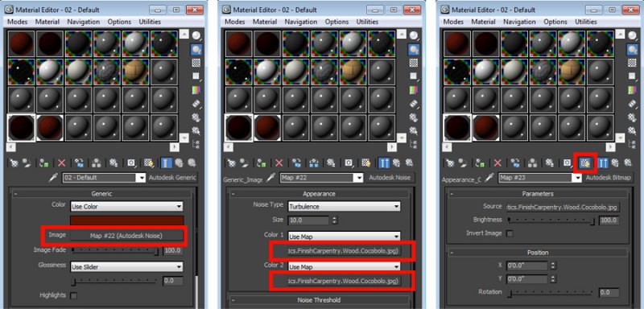Click the Size spinner arrows next to 10.0
Viewport: 644px width, 309px height.
point(334,220)
